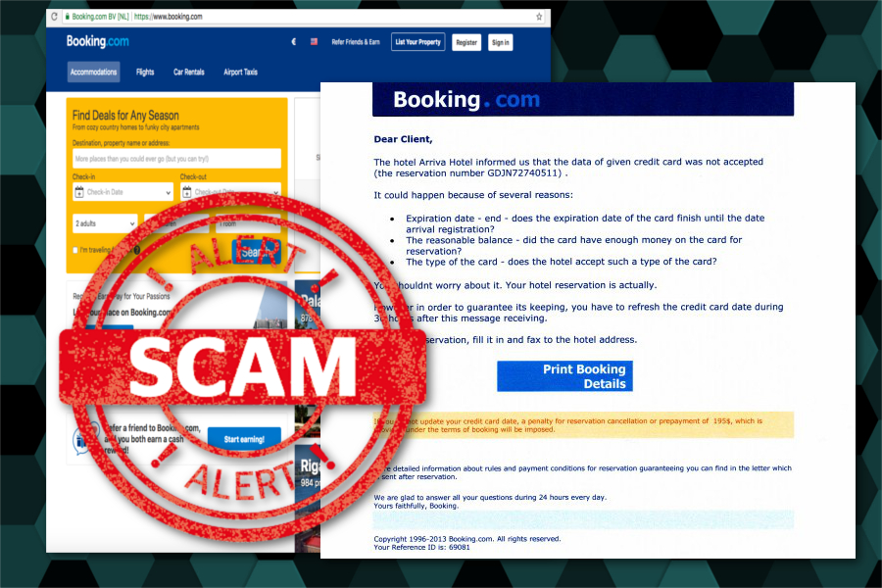The height and width of the screenshot is (588, 882).
Task: Switch to the Flights tab
Action: coord(145,72)
